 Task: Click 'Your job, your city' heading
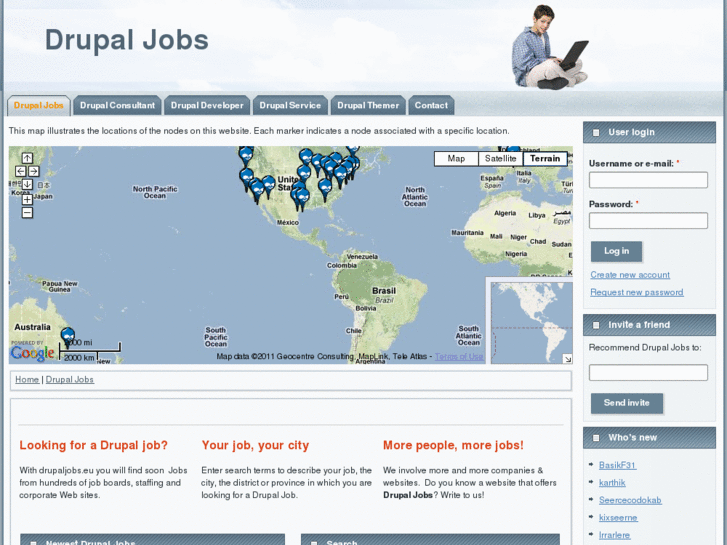coord(255,445)
